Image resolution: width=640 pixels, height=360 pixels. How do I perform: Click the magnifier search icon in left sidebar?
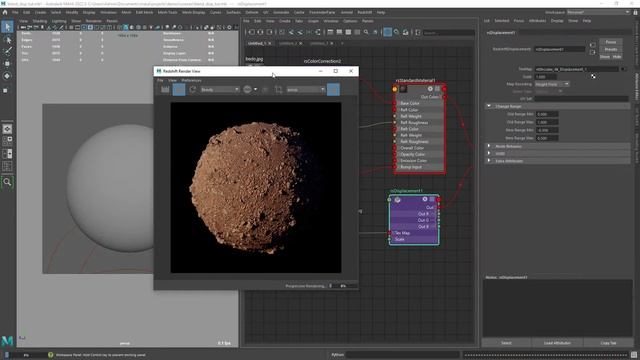[7, 182]
